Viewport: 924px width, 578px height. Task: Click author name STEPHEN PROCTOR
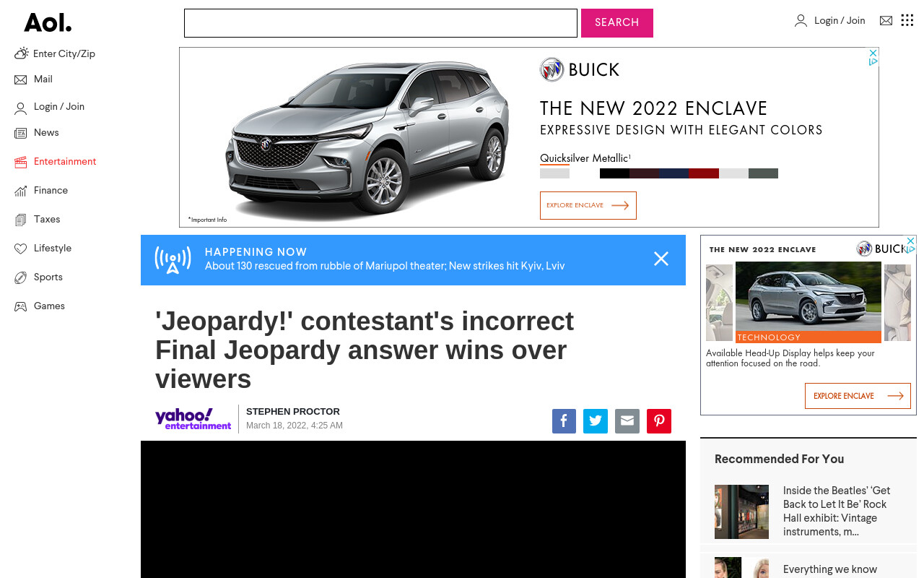[293, 412]
